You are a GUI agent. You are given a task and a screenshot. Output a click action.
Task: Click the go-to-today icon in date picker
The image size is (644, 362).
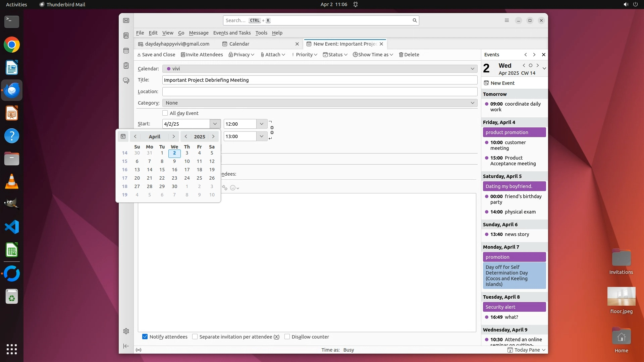(x=123, y=136)
